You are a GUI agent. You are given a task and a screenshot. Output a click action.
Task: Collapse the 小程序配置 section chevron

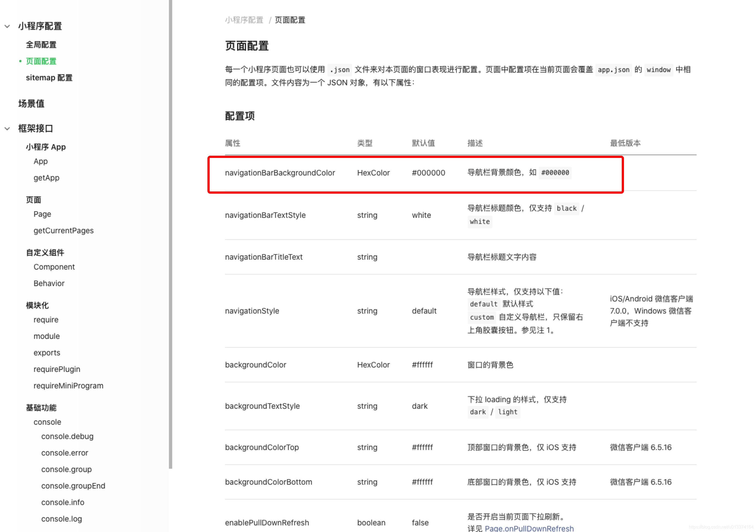pos(7,26)
